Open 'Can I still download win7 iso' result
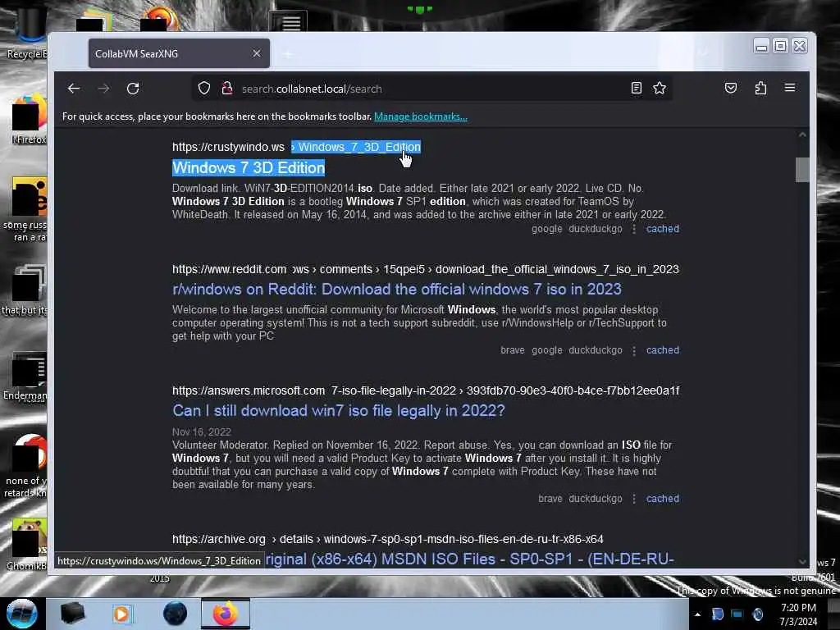Screen dimensions: 840x630 (339, 411)
